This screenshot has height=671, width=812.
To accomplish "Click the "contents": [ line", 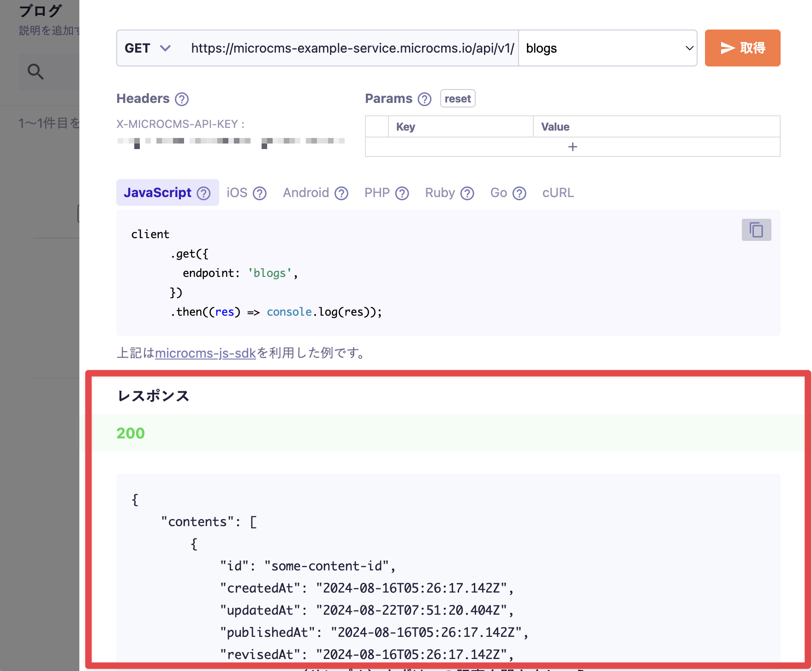I will (x=209, y=521).
